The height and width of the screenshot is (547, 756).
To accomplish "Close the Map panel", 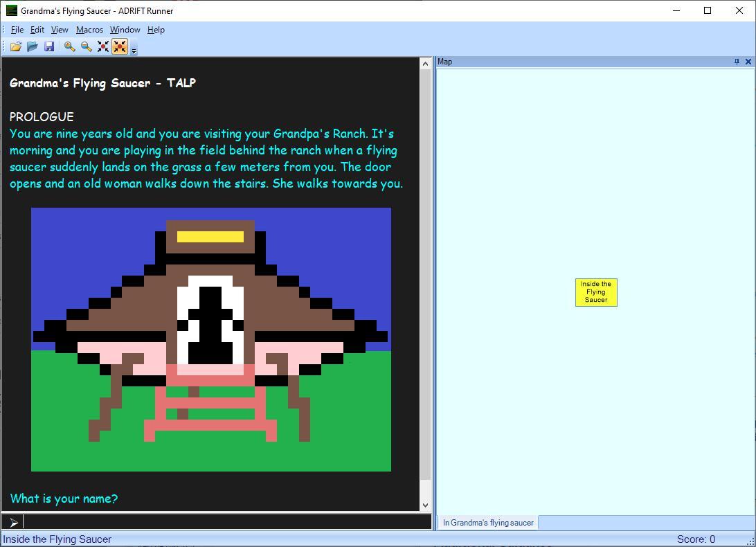I will click(748, 62).
